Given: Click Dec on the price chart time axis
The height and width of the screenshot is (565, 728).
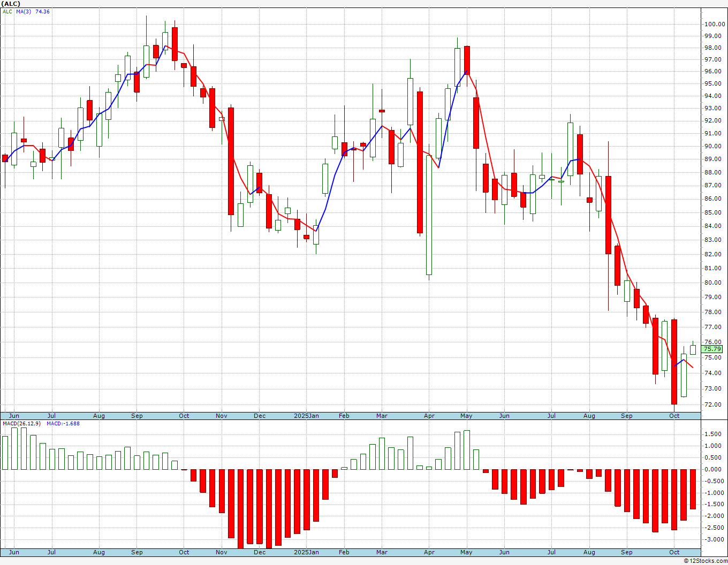Looking at the screenshot, I should (260, 416).
